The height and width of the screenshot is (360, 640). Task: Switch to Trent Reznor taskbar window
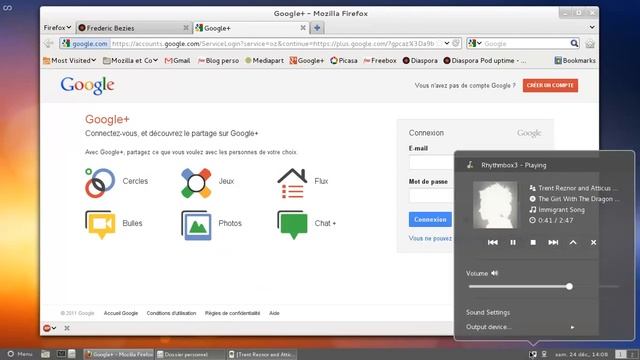pos(262,354)
